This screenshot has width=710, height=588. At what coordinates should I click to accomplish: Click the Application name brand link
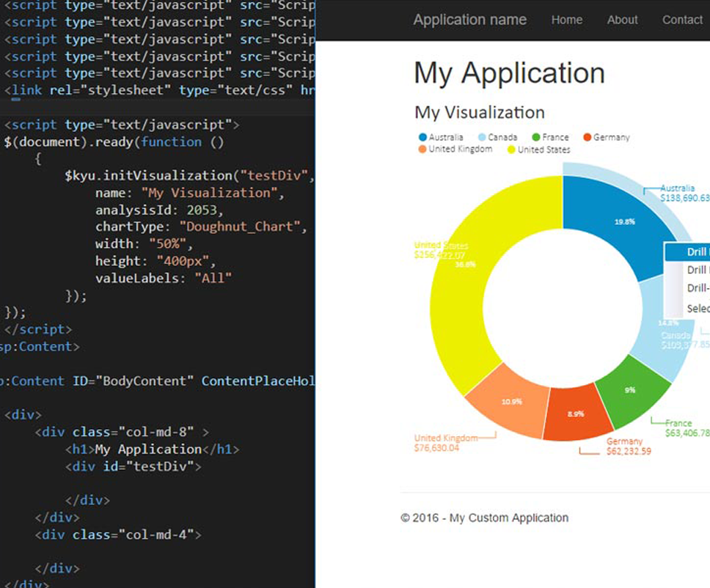(470, 20)
